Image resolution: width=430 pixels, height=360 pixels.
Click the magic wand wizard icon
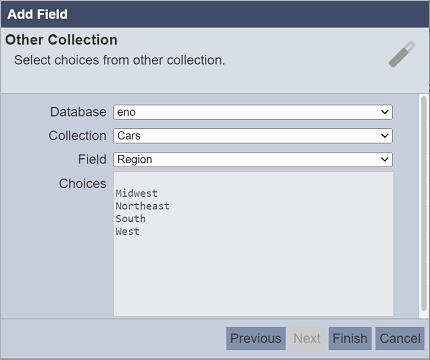402,54
